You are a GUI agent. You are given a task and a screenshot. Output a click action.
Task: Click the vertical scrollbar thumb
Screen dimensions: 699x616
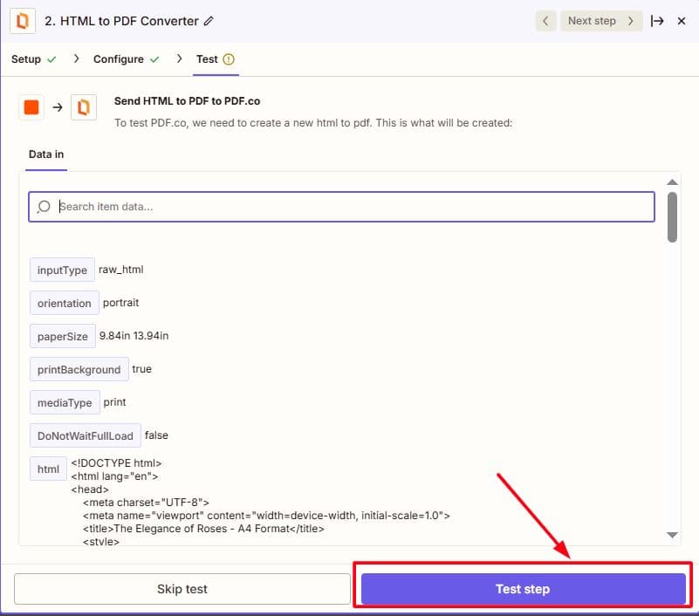pyautogui.click(x=672, y=216)
